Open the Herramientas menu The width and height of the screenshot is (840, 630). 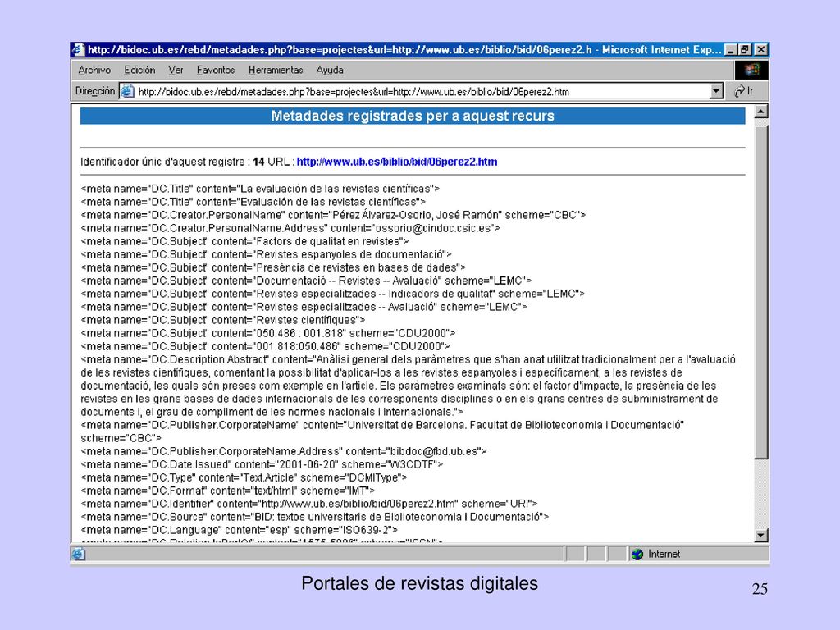coord(276,71)
